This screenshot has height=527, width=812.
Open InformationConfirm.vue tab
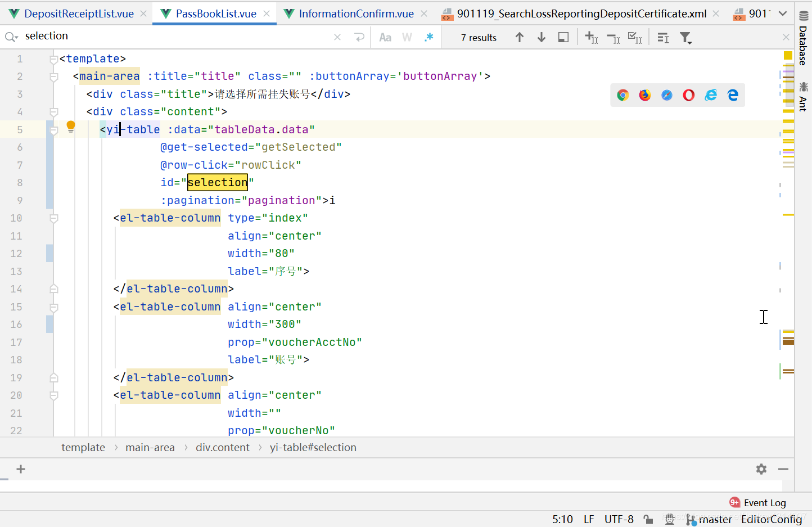click(356, 13)
